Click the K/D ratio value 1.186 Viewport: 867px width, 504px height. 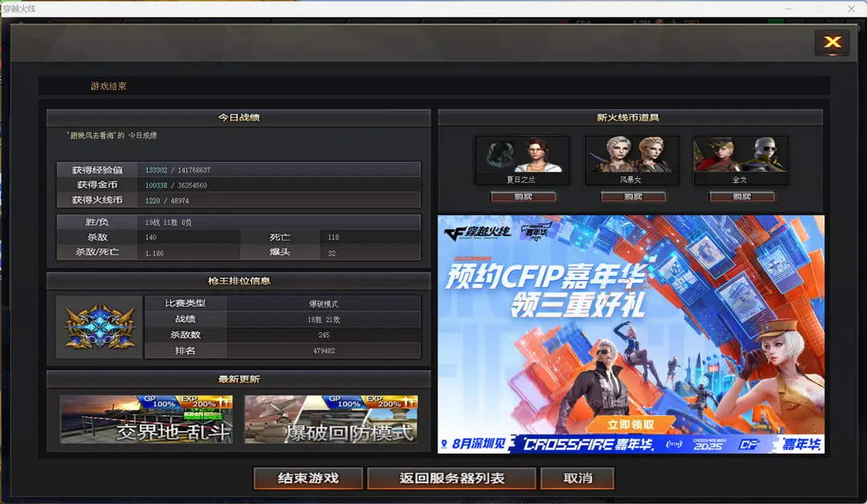click(x=154, y=253)
